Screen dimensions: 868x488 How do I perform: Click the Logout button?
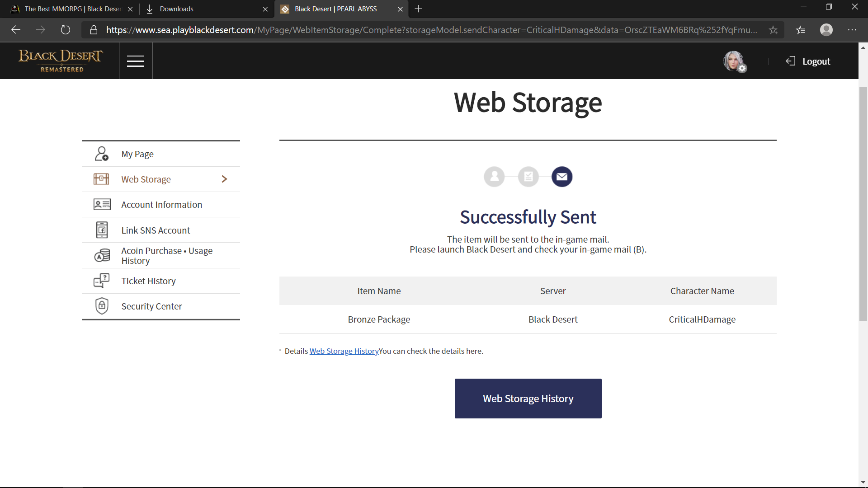point(808,61)
